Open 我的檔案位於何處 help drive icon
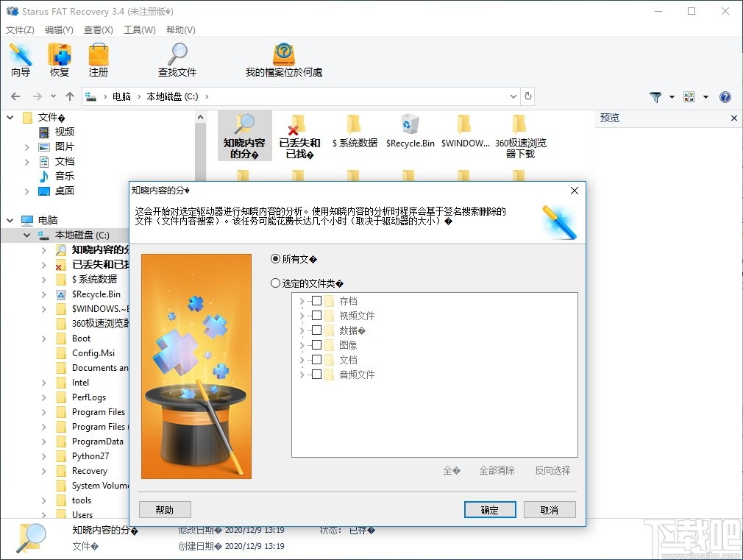This screenshot has width=743, height=560. tap(284, 60)
